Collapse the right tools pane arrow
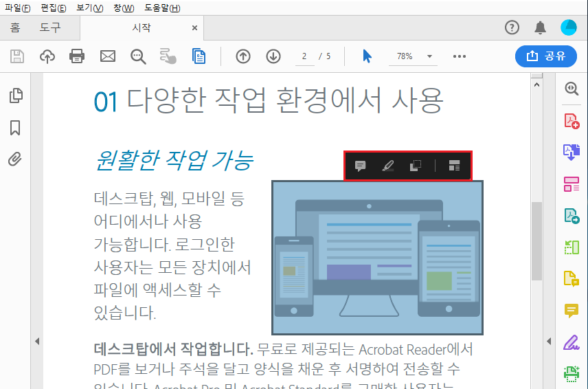Image resolution: width=588 pixels, height=389 pixels. pos(549,342)
